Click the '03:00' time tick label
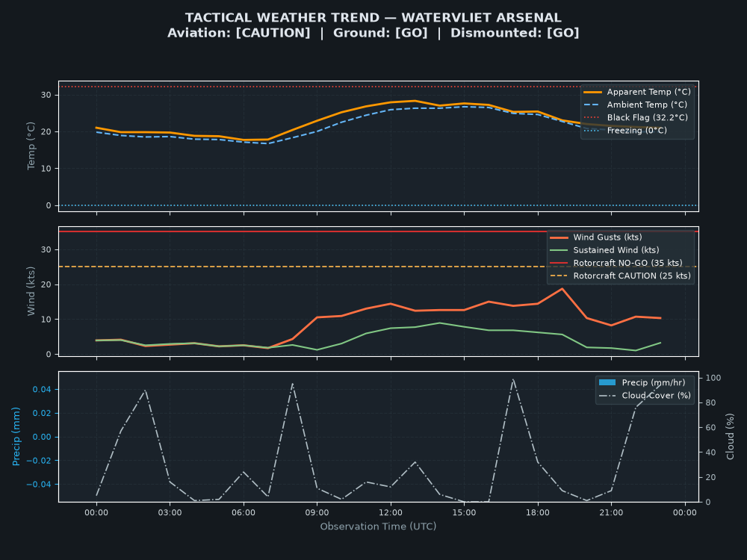This screenshot has height=560, width=747. 170,512
